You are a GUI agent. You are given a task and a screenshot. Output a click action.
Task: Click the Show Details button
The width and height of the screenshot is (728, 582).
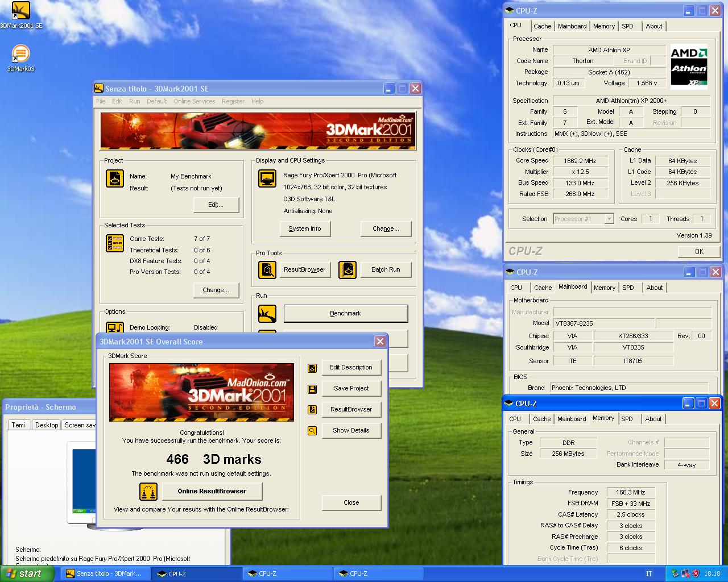[351, 431]
